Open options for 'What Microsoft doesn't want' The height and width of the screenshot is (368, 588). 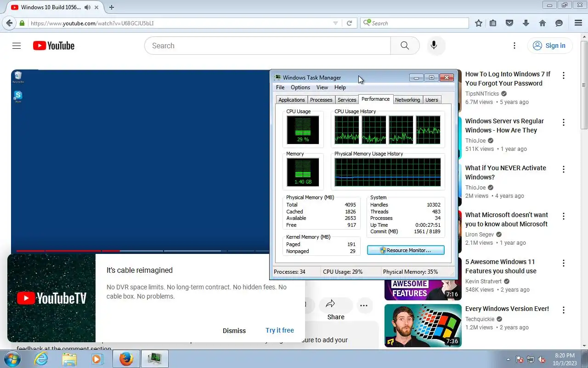564,216
